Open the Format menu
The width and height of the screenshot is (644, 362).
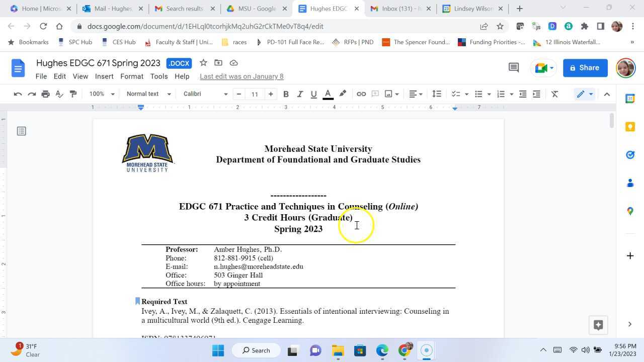tap(132, 76)
